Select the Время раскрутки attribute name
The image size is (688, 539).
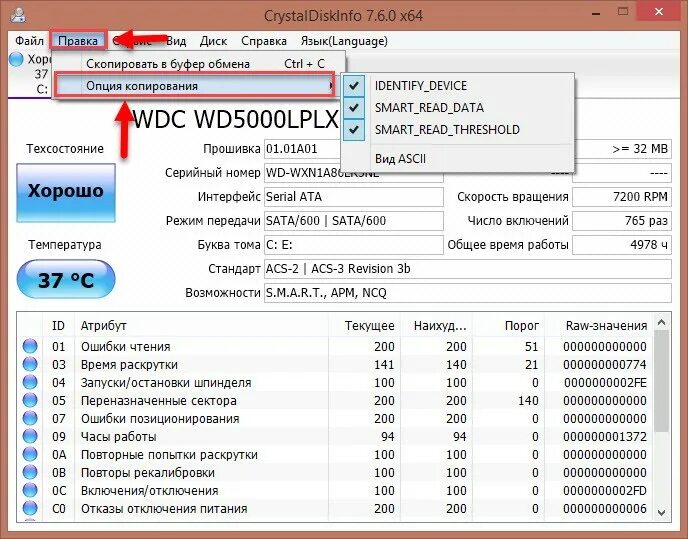(129, 365)
